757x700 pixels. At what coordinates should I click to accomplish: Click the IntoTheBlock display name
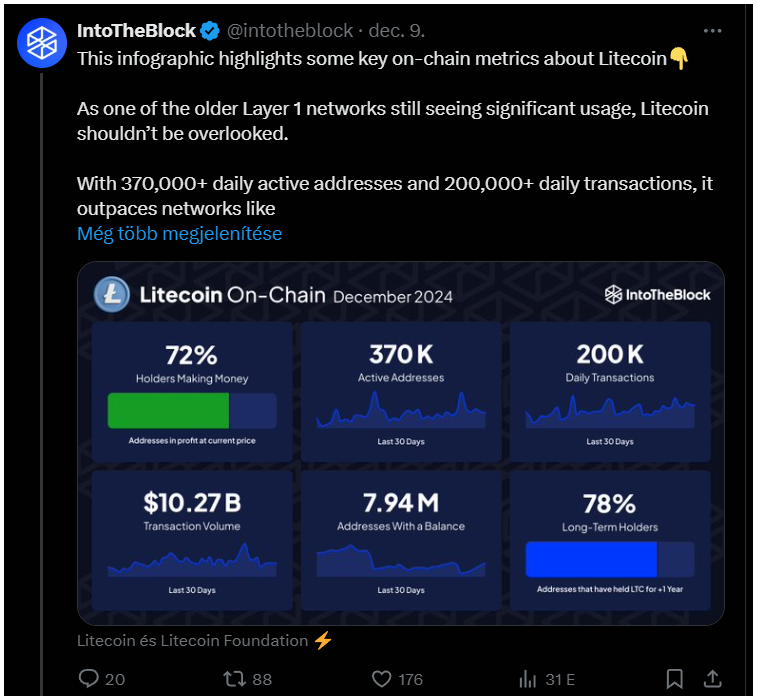(x=137, y=31)
